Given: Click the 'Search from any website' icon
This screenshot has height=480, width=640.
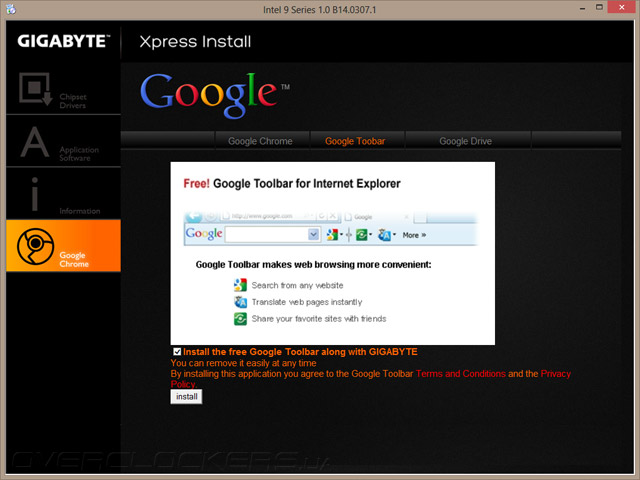Looking at the screenshot, I should click(240, 285).
